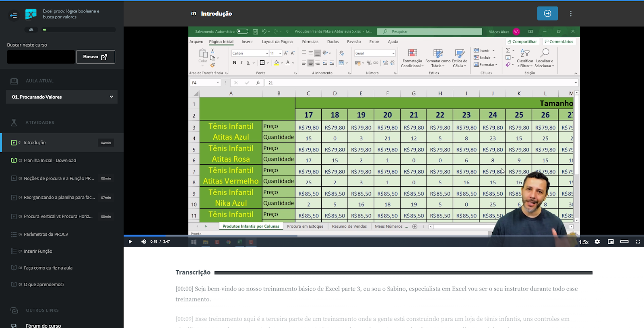Open the three-dots options menu at the top
This screenshot has width=644, height=328.
coord(570,14)
